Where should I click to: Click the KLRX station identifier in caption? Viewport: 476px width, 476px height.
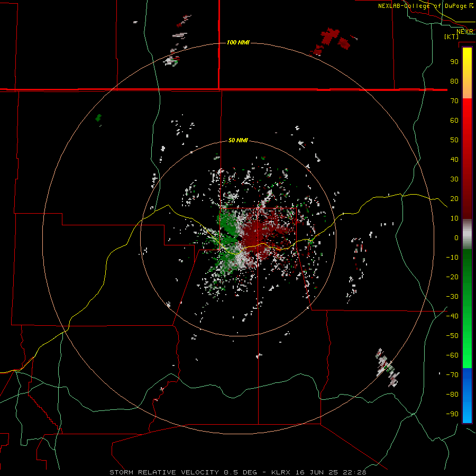tap(281, 472)
